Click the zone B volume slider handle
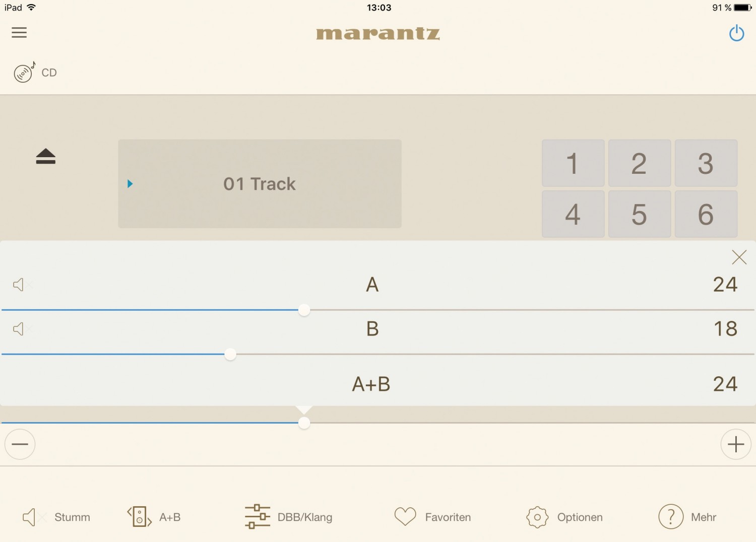Screen dimensions: 756x542 coord(230,354)
